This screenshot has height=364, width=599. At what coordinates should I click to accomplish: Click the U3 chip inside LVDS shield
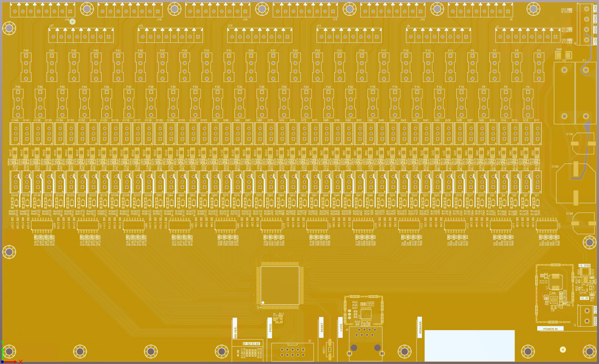[366, 314]
